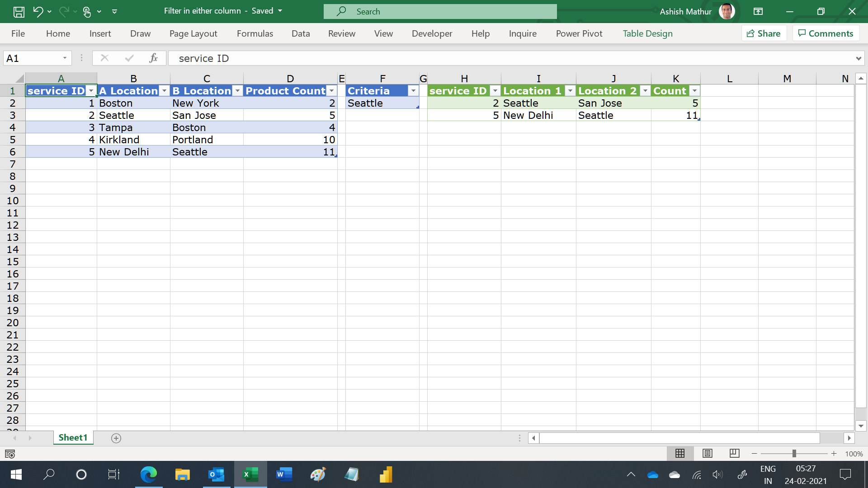This screenshot has width=868, height=488.
Task: Add a new sheet with plus icon
Action: click(116, 438)
